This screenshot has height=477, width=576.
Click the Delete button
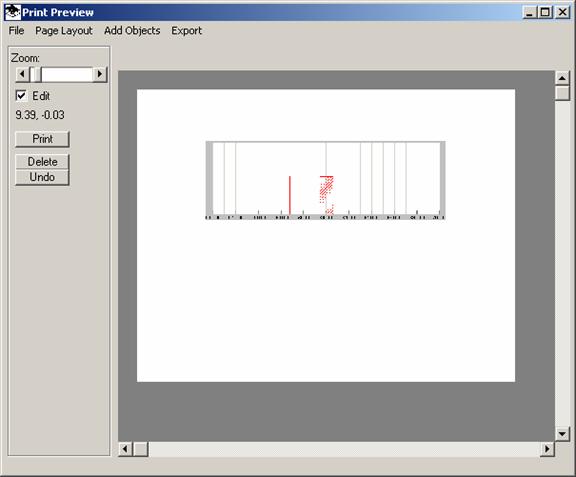[42, 162]
